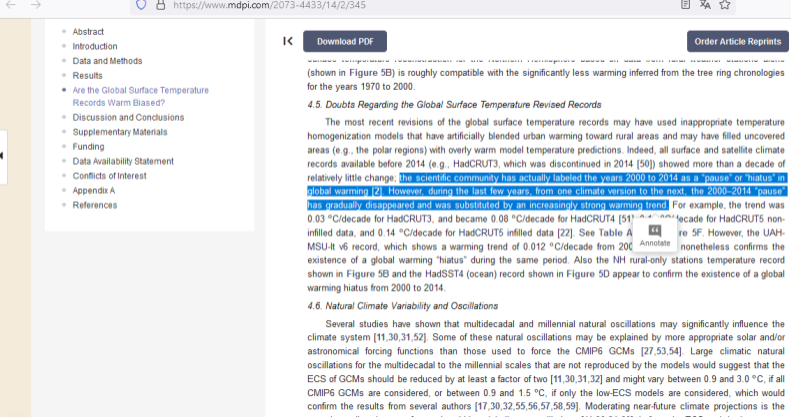Jump to Abstract section
Screen dimensions: 791x417
point(88,32)
